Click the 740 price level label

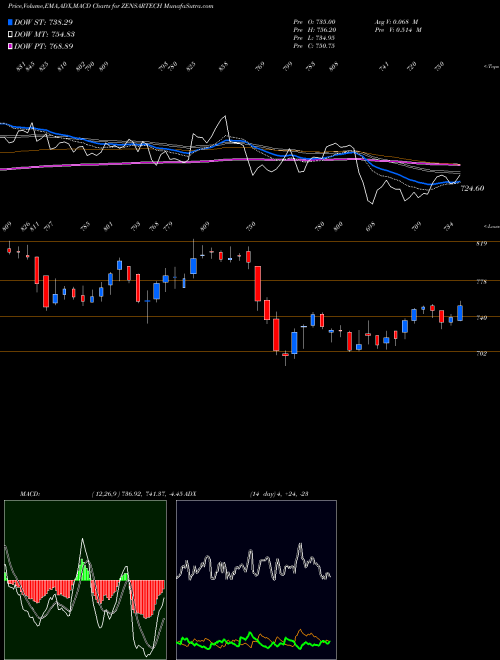click(x=482, y=318)
